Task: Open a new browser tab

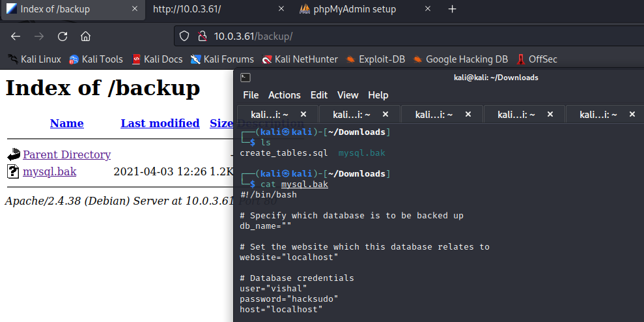Action: pos(452,9)
